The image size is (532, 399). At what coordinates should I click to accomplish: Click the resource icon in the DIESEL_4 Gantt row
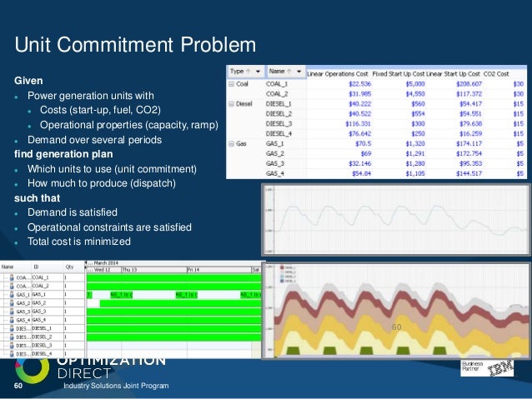coord(12,353)
